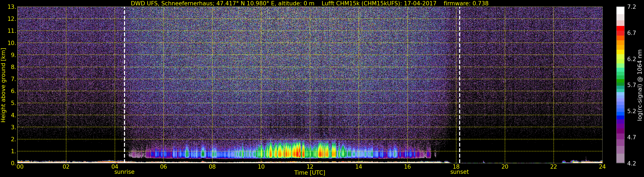Viewport: 644px width, 177px height.
Task: Click time axis tick label 08
Action: 212,167
